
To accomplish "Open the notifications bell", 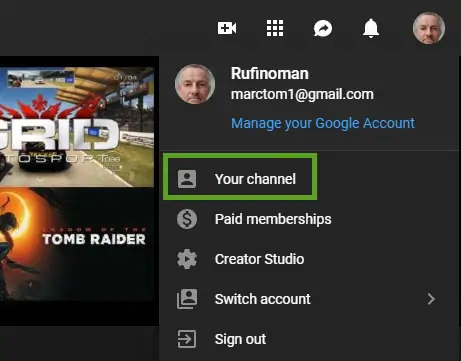I will (371, 28).
